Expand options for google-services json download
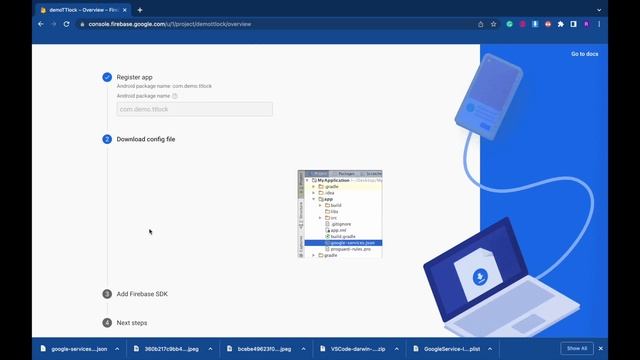640x360 pixels. click(117, 349)
